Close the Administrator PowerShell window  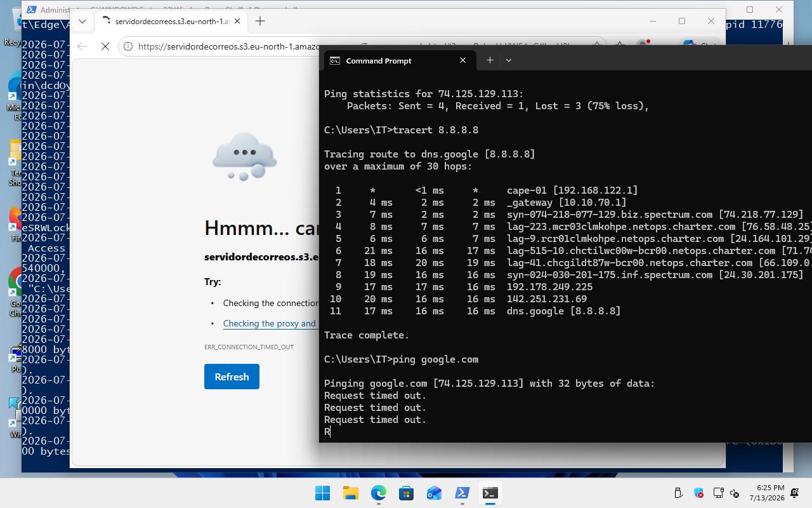(779, 10)
